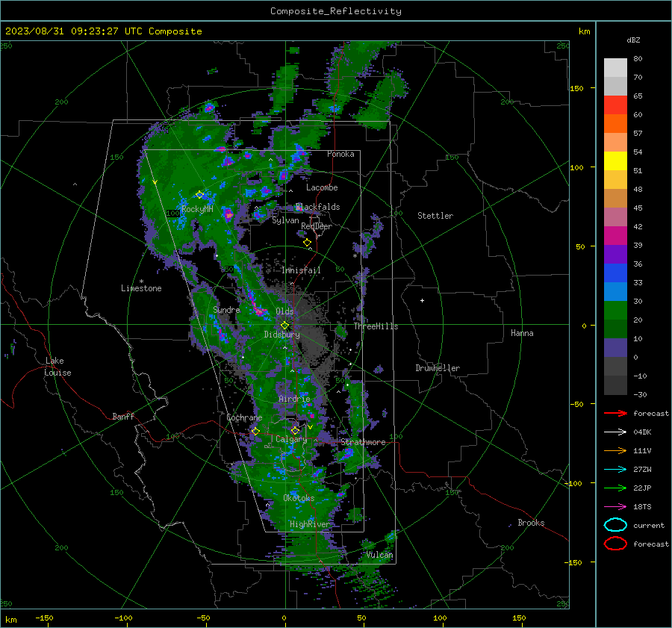Click light gray swatch between 80 and 70 dBZ
This screenshot has width=672, height=628.
615,68
